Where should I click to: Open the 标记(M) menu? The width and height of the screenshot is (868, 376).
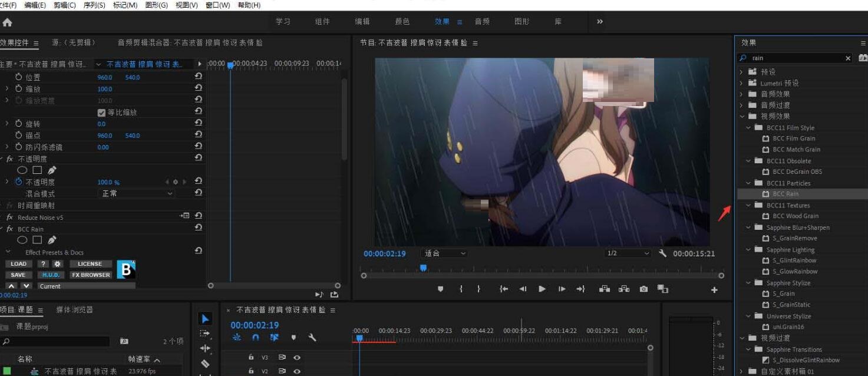tap(125, 5)
